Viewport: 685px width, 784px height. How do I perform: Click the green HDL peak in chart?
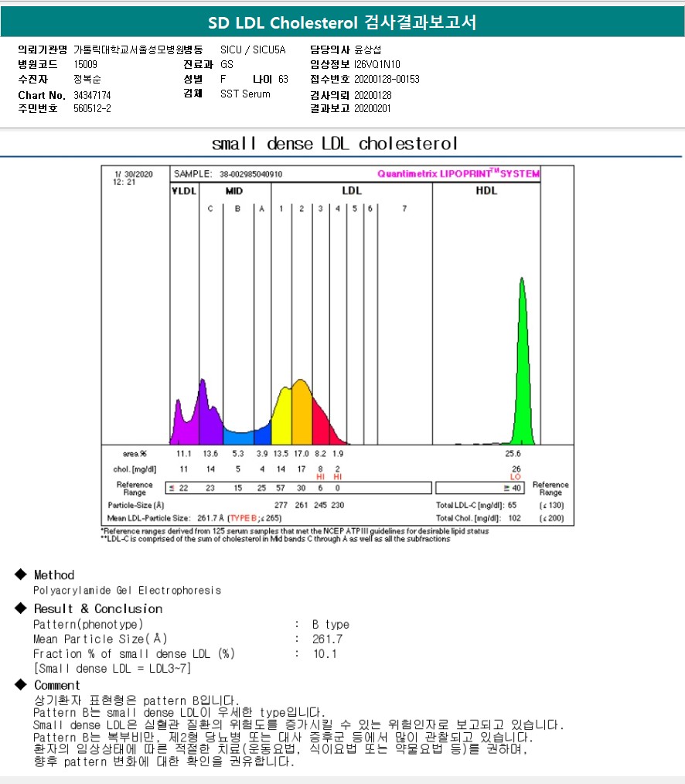point(522,370)
